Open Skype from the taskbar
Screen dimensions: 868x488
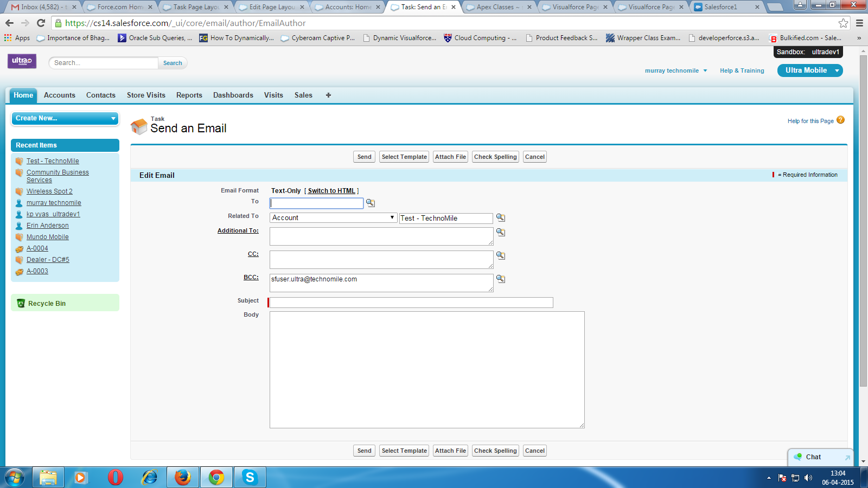tap(250, 477)
